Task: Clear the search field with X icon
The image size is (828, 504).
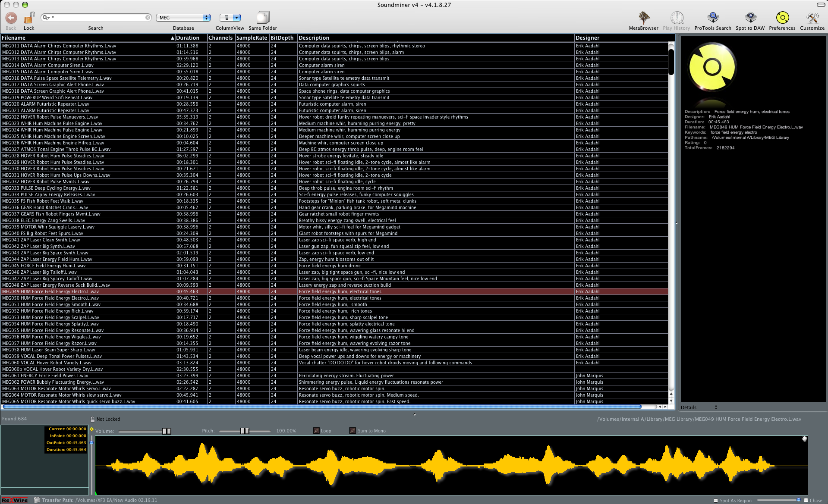Action: (x=148, y=18)
